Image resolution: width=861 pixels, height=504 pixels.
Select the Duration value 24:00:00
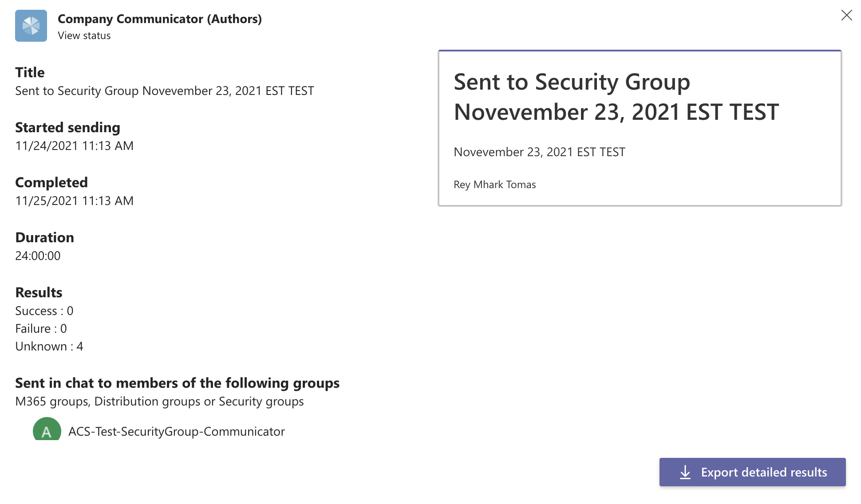pos(38,256)
